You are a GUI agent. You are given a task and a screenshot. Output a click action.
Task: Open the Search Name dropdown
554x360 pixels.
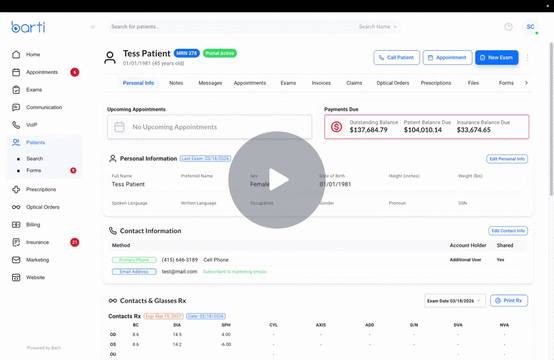tap(378, 27)
